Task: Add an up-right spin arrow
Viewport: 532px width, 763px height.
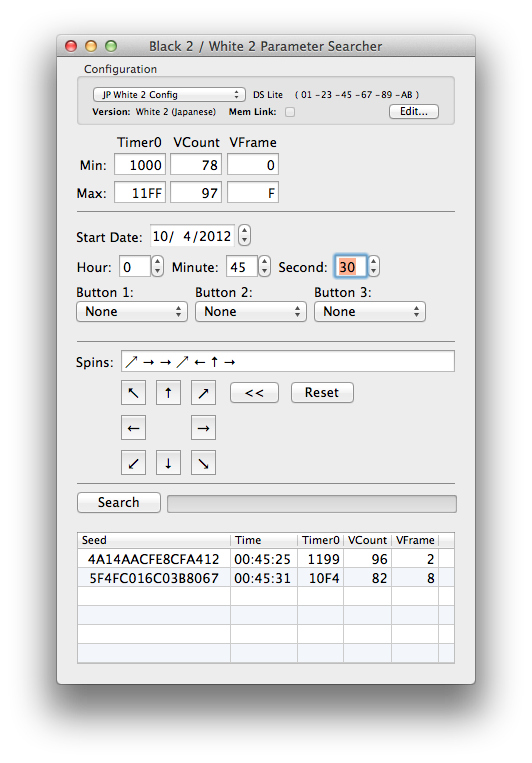Action: 203,393
